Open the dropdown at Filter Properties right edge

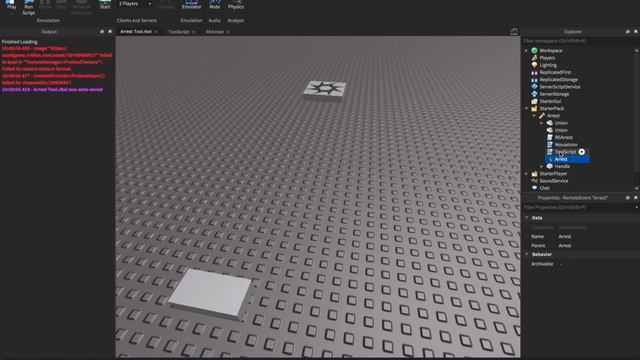pyautogui.click(x=637, y=207)
